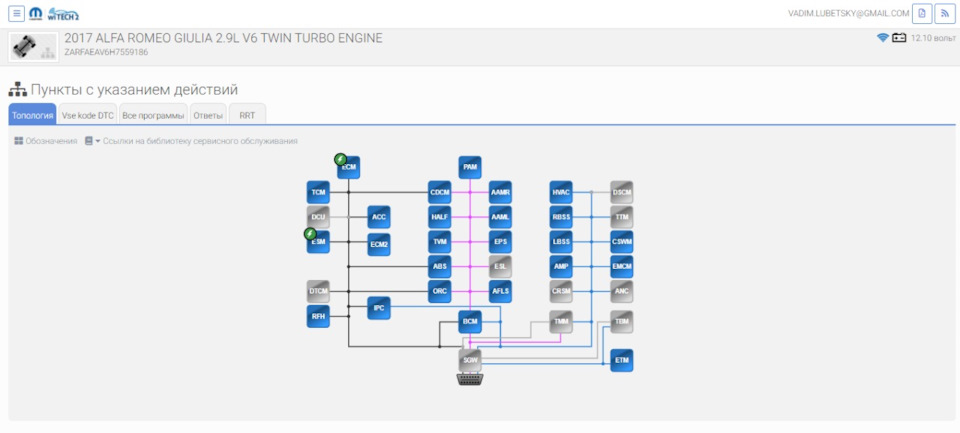Open the Ответы tab
The width and height of the screenshot is (960, 433).
pyautogui.click(x=208, y=115)
